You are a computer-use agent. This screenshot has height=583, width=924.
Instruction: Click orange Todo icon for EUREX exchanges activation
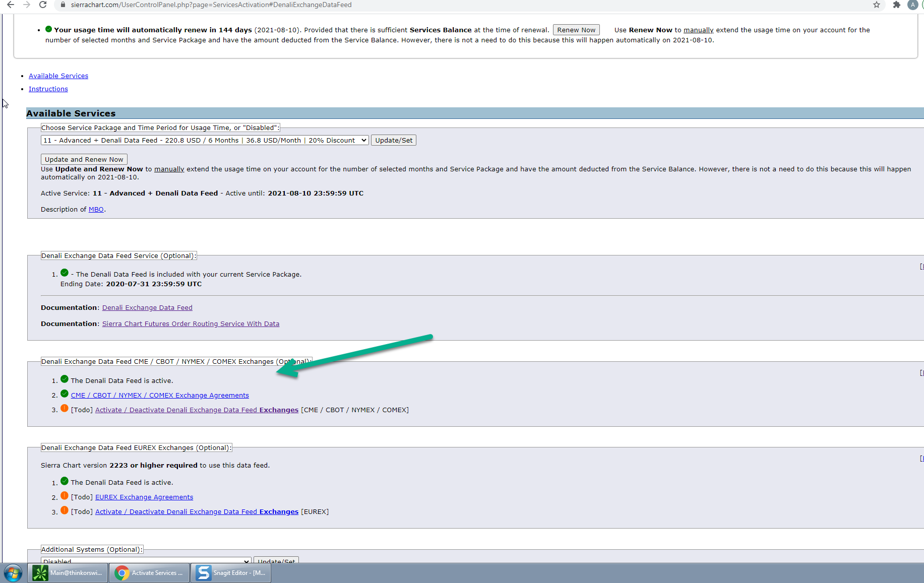coord(65,510)
